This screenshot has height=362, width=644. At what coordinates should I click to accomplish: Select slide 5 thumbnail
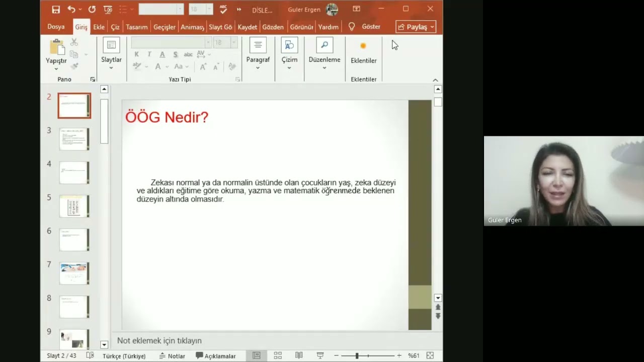74,206
